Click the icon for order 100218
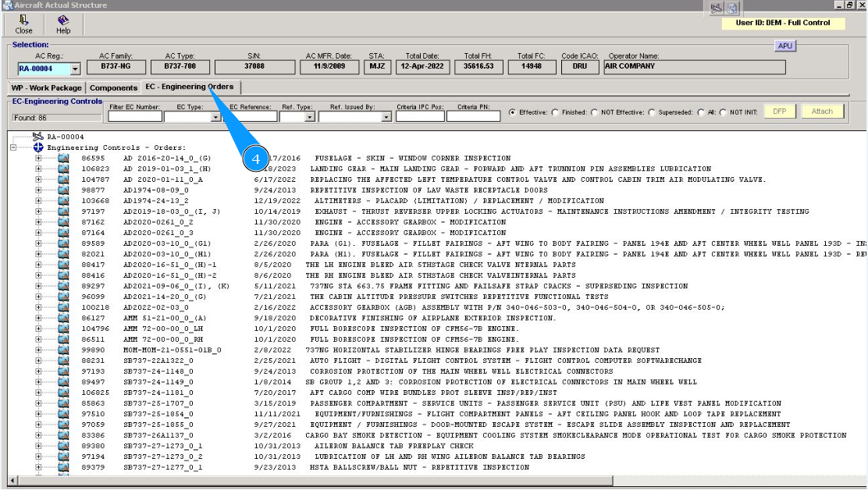This screenshot has width=868, height=494. [x=63, y=307]
